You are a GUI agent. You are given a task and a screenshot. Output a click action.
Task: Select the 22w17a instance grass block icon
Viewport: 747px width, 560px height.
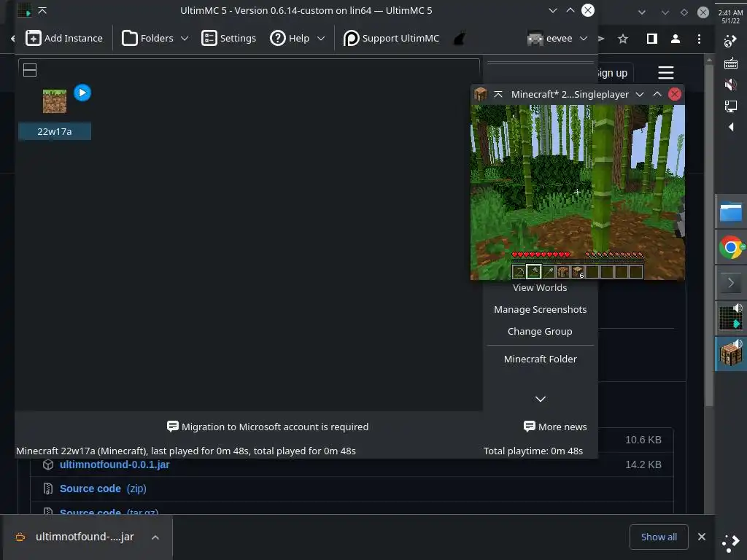click(x=55, y=101)
